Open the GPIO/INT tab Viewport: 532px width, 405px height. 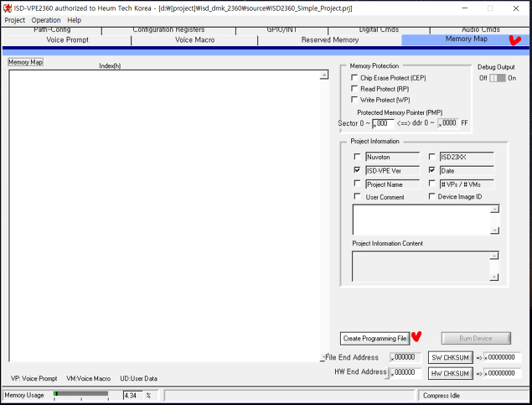tap(281, 30)
